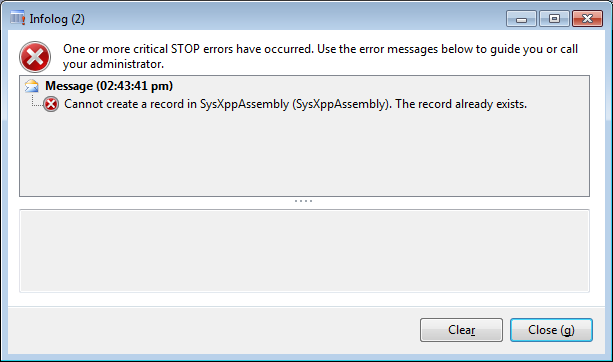The image size is (613, 362).
Task: Click the 'your administrator.' text line
Action: (113, 64)
